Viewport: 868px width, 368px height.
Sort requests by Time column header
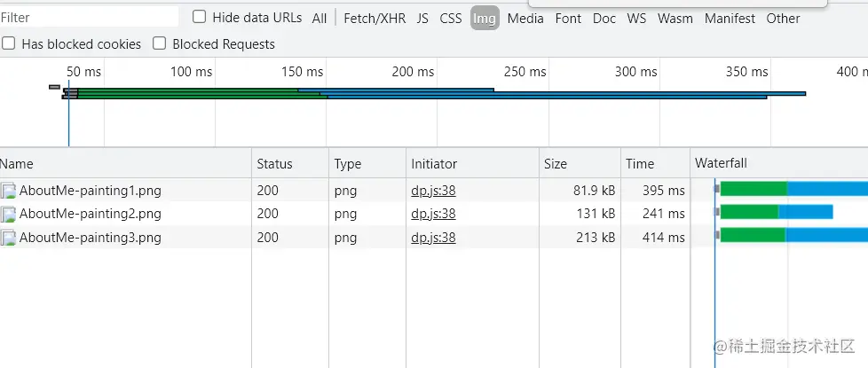coord(639,163)
